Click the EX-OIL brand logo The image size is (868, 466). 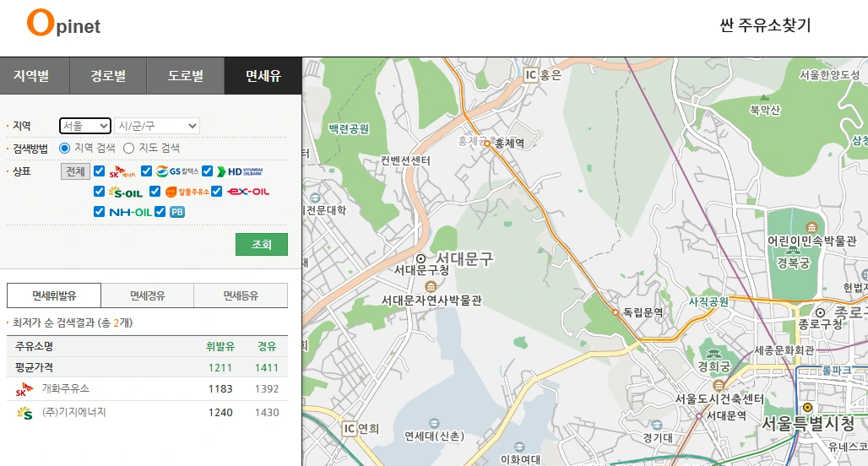click(x=248, y=192)
